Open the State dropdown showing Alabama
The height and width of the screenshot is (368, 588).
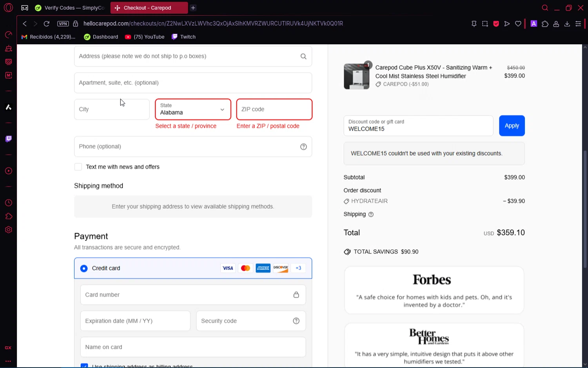(193, 109)
